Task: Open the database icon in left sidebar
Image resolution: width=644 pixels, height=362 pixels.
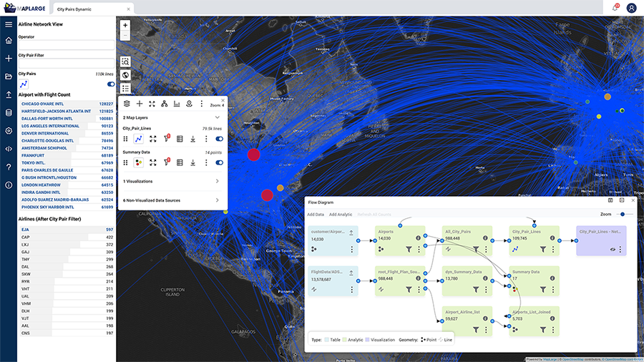Action: (x=9, y=112)
